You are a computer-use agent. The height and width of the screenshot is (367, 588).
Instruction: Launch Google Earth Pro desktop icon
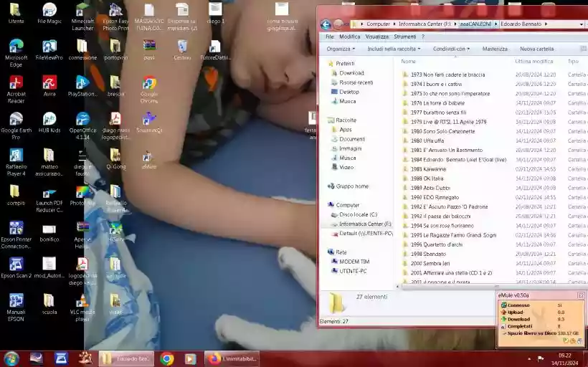click(16, 120)
